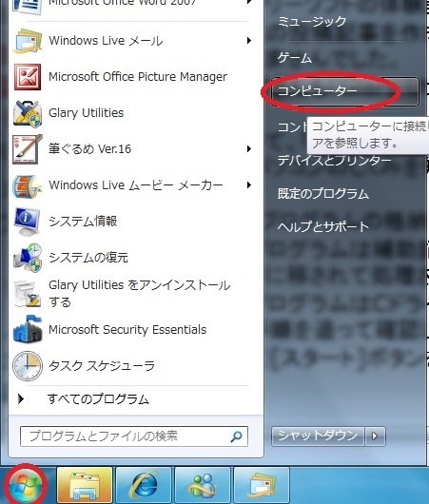Launch タスク スケジューラ by its label
The height and width of the screenshot is (504, 429).
(x=102, y=365)
